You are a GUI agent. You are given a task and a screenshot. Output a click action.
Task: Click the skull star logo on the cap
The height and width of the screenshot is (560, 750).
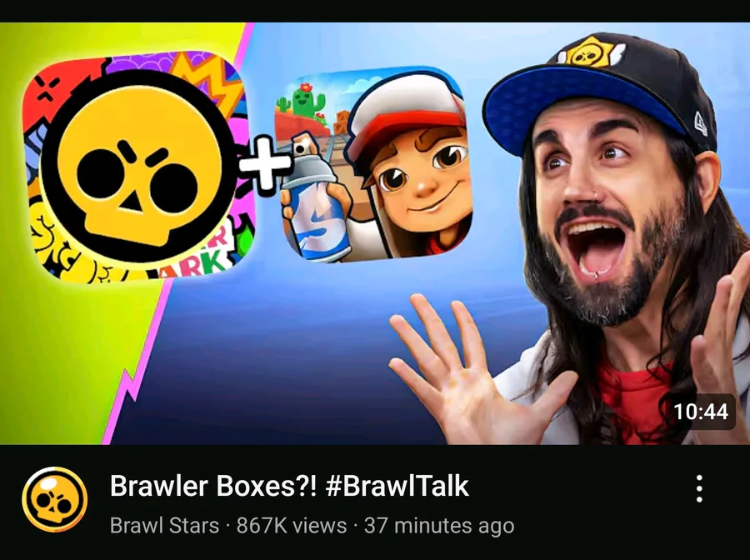591,53
